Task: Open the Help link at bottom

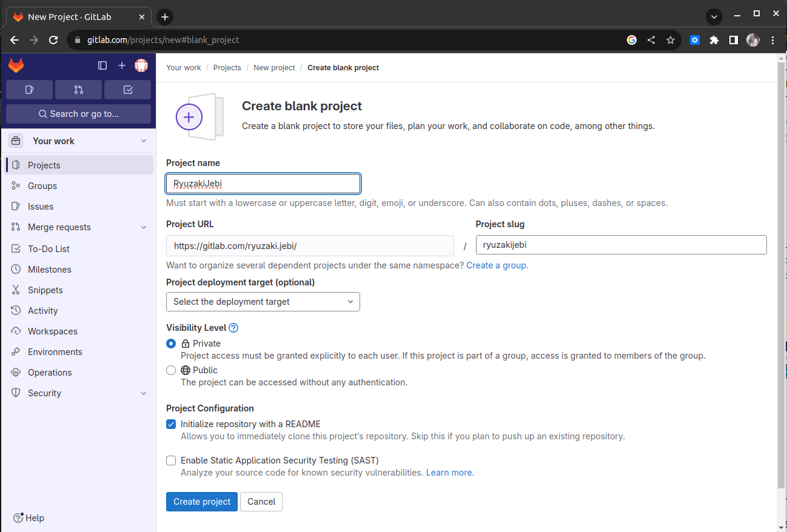Action: 29,518
